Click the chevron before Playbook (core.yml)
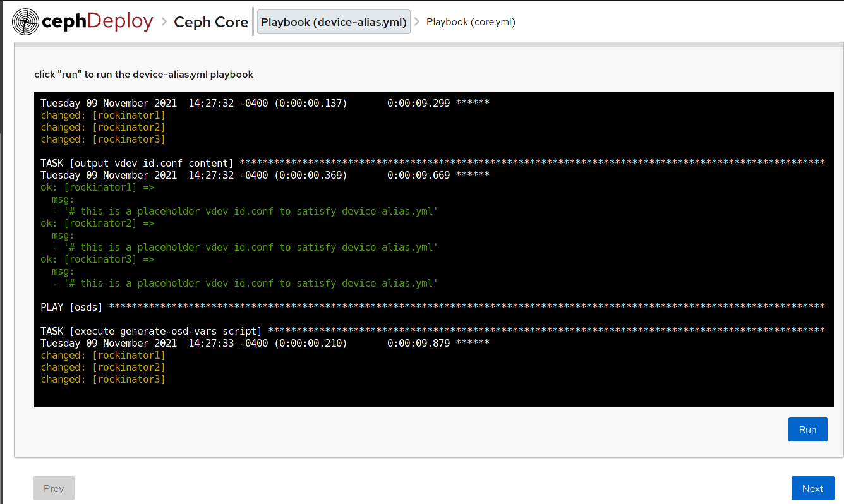The height and width of the screenshot is (504, 844). [418, 21]
